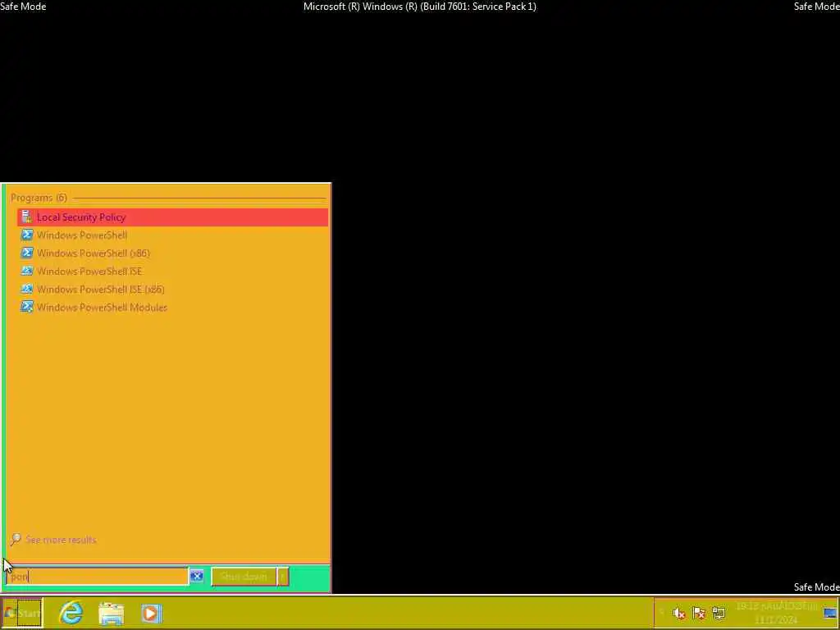The width and height of the screenshot is (840, 630).
Task: Open Local Security Policy search result
Action: click(172, 217)
